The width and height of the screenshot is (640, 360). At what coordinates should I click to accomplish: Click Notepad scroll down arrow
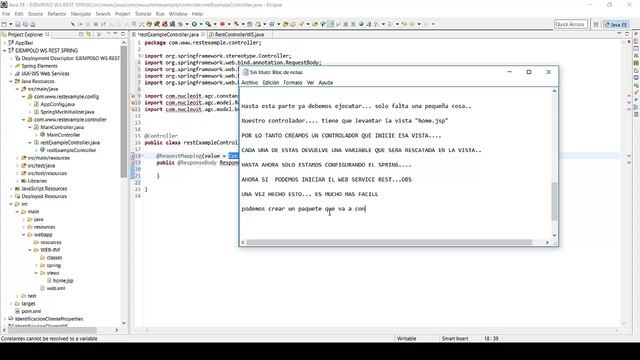pos(554,235)
